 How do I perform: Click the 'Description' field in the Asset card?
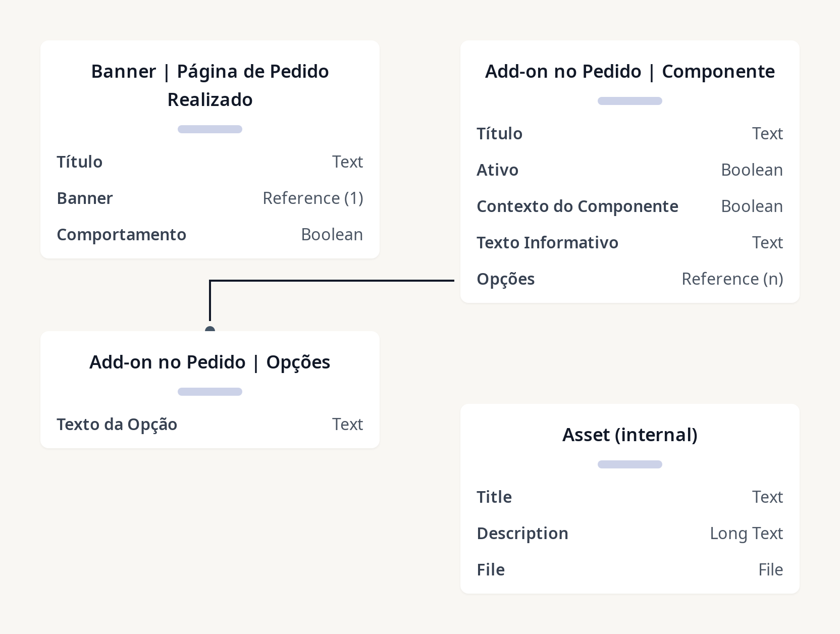[x=522, y=534]
